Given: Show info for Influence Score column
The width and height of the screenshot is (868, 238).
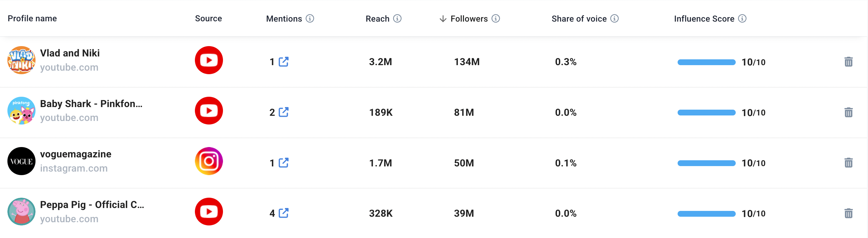Looking at the screenshot, I should 742,18.
